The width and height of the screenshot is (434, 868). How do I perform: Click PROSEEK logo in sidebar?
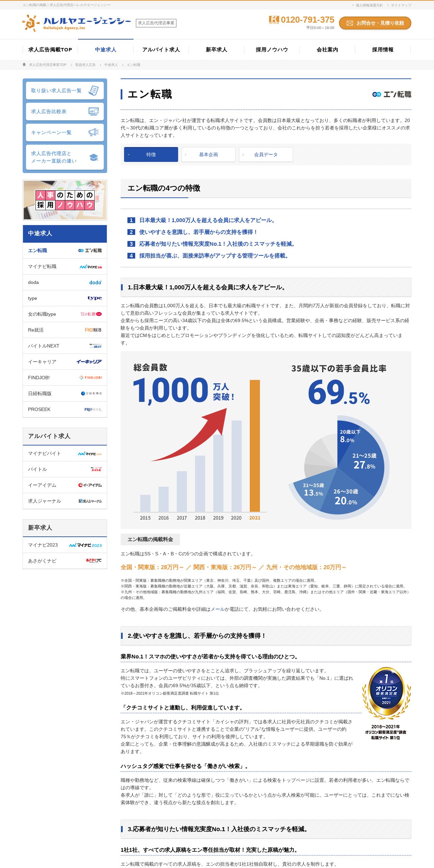point(93,409)
